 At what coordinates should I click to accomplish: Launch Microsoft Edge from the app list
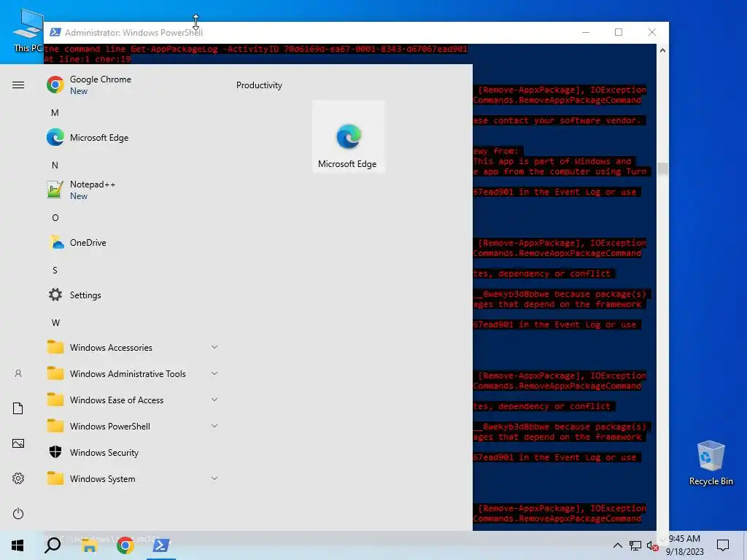pyautogui.click(x=133, y=138)
